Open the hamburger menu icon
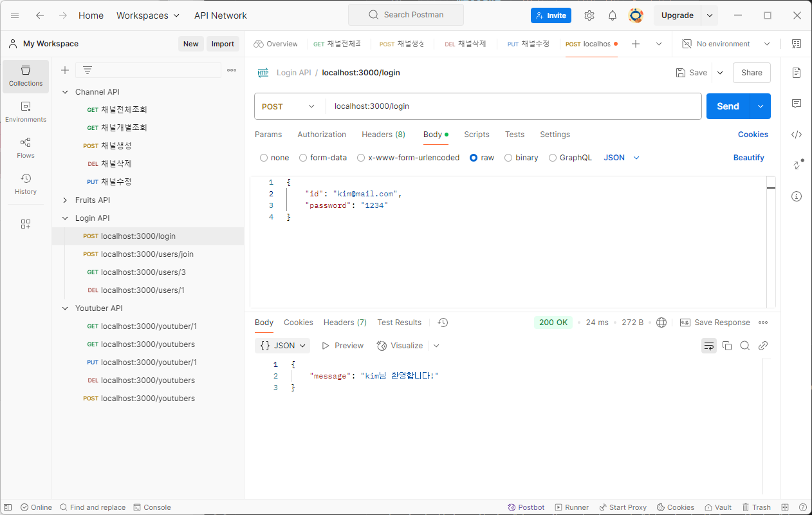 point(15,15)
